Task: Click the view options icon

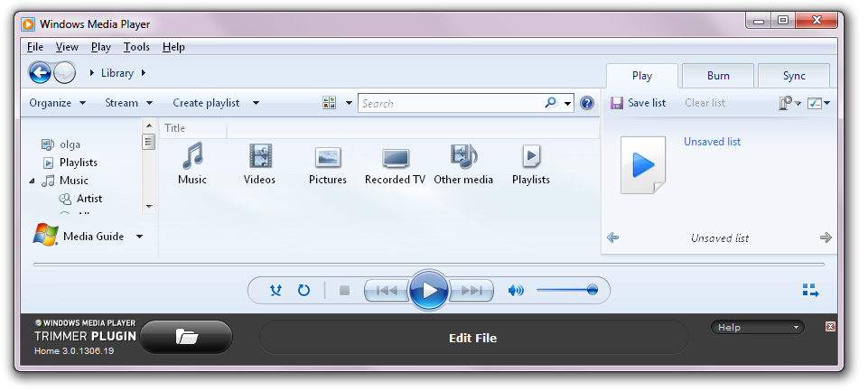Action: pos(330,102)
